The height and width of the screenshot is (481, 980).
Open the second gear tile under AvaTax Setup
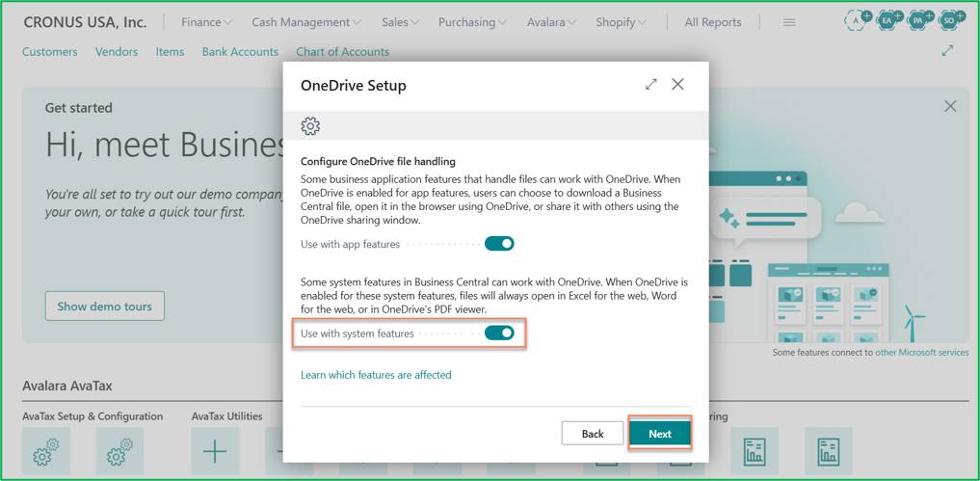(x=120, y=452)
